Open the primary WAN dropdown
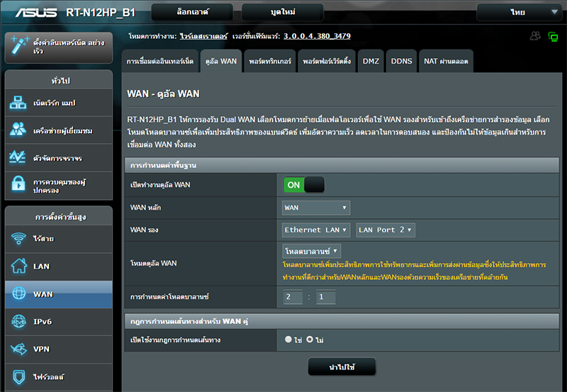 (x=315, y=208)
